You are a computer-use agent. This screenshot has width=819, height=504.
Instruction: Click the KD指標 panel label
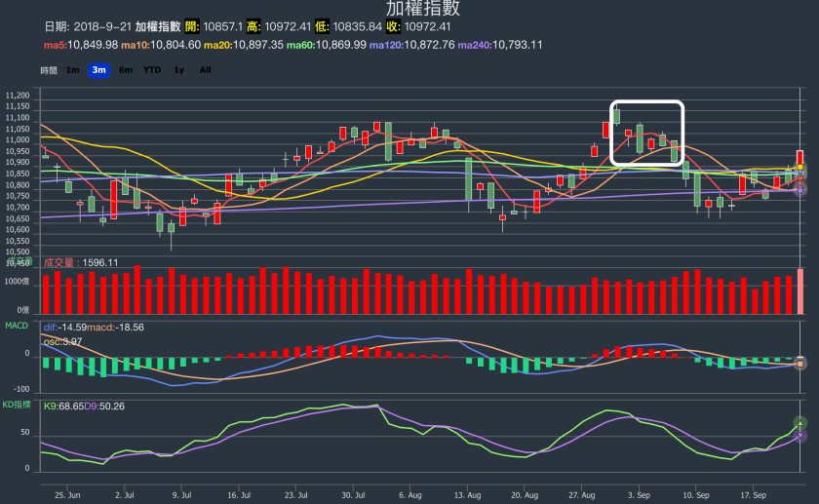coord(18,403)
